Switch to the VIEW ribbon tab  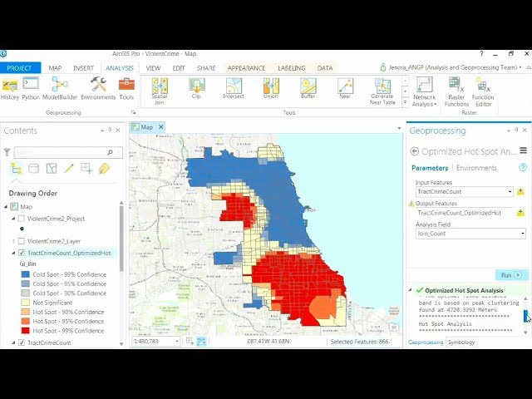[x=153, y=68]
